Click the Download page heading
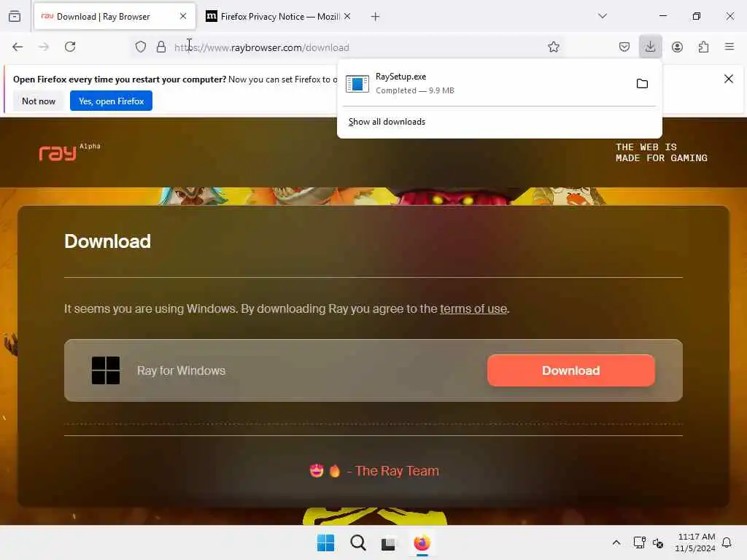The image size is (747, 560). click(108, 241)
